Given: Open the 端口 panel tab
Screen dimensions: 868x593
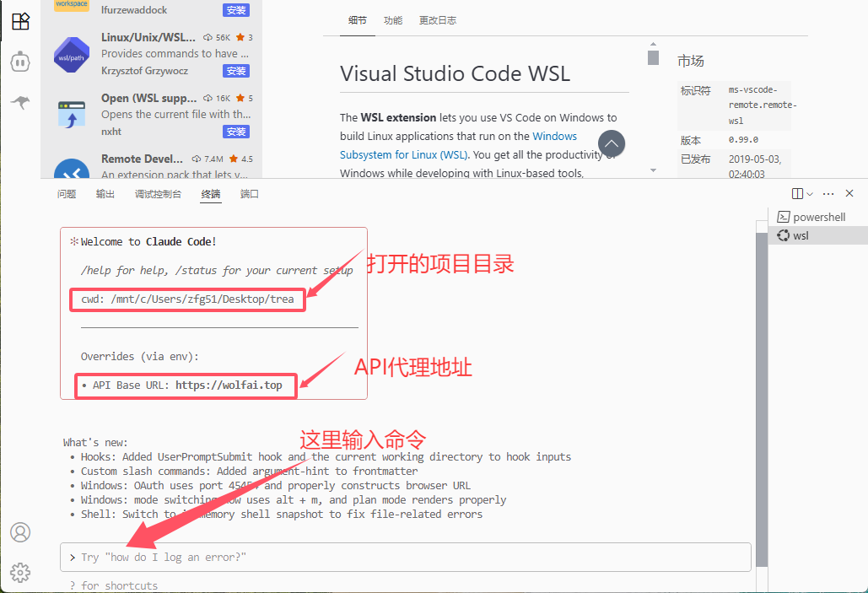Looking at the screenshot, I should [249, 194].
